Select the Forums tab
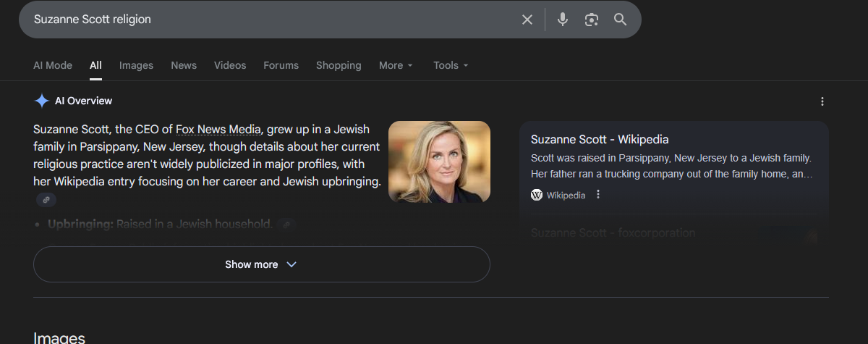Screen dimensions: 868x344 click(281, 65)
